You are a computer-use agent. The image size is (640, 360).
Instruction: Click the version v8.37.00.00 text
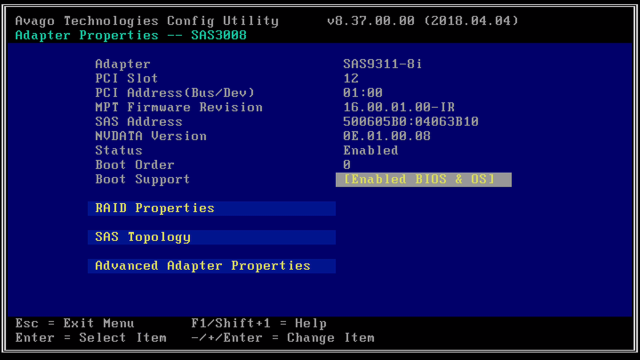point(371,21)
